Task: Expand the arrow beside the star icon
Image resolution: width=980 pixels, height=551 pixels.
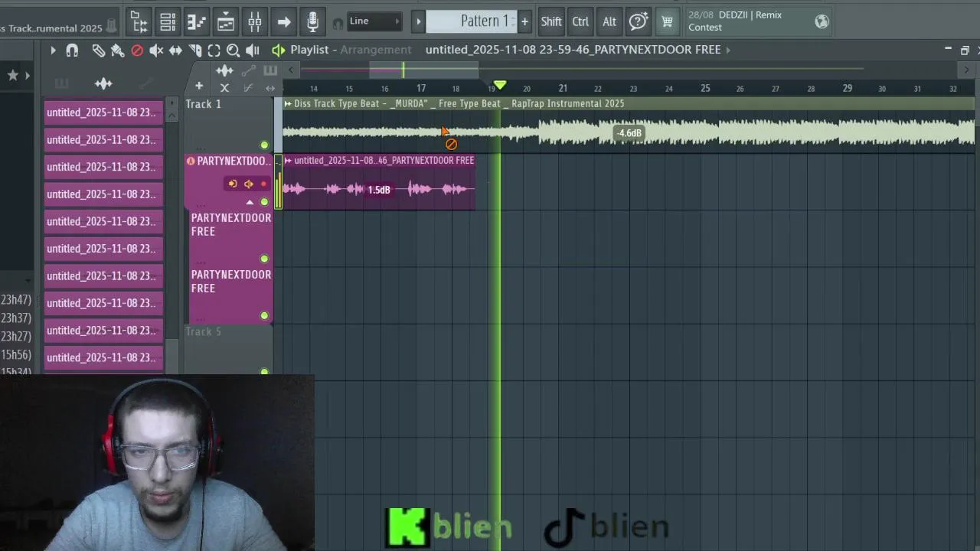Action: click(28, 75)
